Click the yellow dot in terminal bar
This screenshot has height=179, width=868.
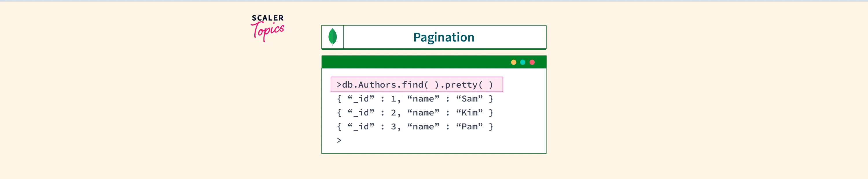pyautogui.click(x=513, y=62)
